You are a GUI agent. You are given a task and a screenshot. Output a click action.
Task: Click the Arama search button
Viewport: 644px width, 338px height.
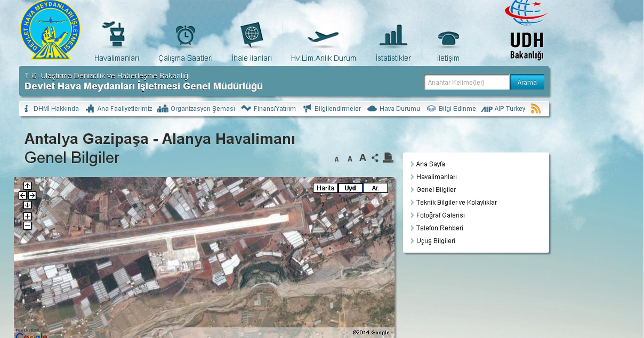point(527,82)
